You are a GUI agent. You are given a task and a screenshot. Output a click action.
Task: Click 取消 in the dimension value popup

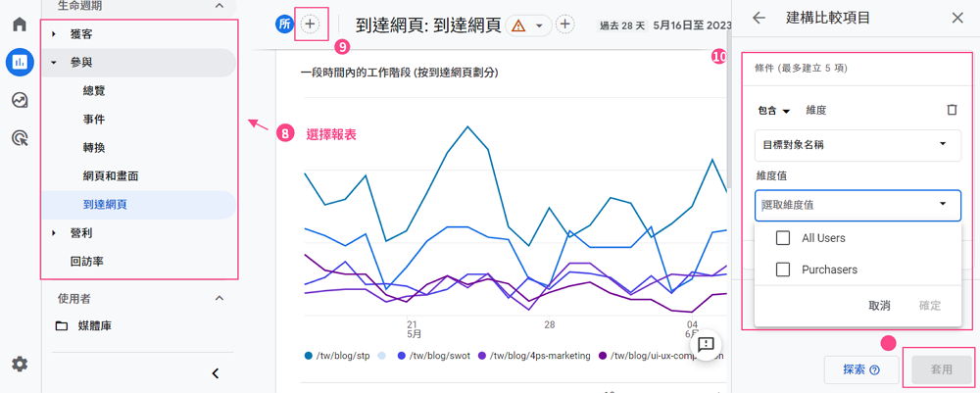[879, 306]
